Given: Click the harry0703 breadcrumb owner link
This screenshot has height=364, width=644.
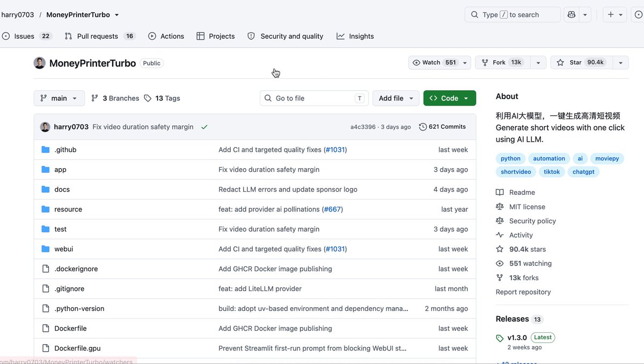Looking at the screenshot, I should coord(17,15).
